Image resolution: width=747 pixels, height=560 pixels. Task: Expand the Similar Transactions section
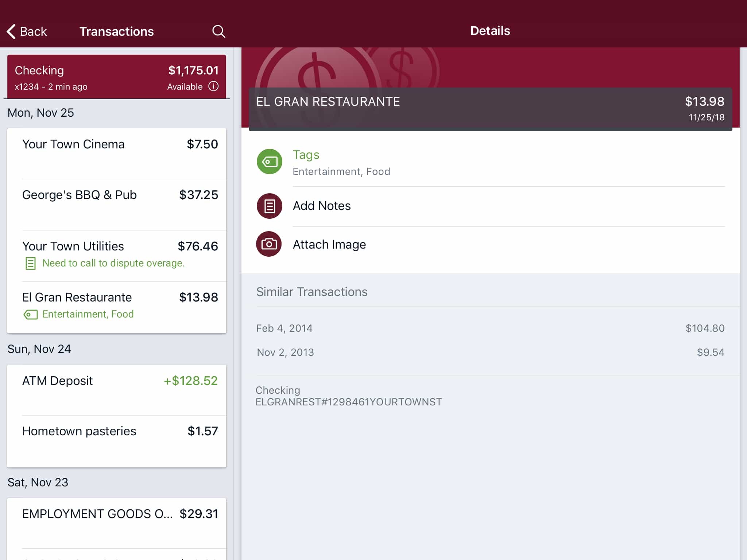[x=312, y=291]
